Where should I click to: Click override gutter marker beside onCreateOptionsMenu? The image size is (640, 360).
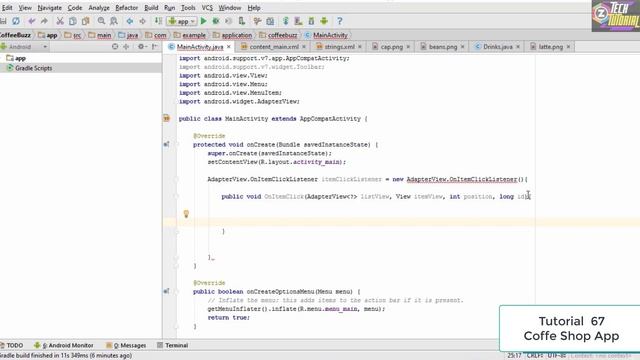click(x=167, y=291)
